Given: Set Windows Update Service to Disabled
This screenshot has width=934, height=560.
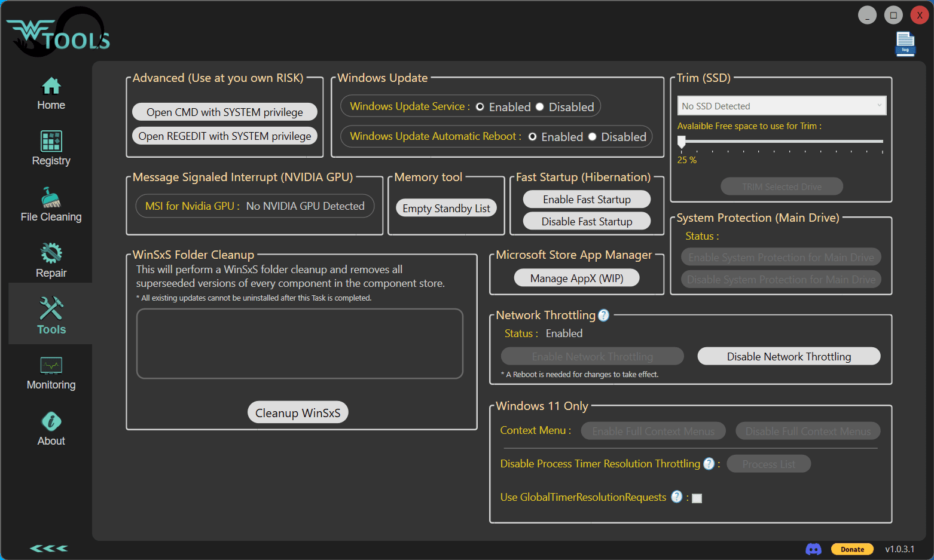Looking at the screenshot, I should tap(540, 107).
